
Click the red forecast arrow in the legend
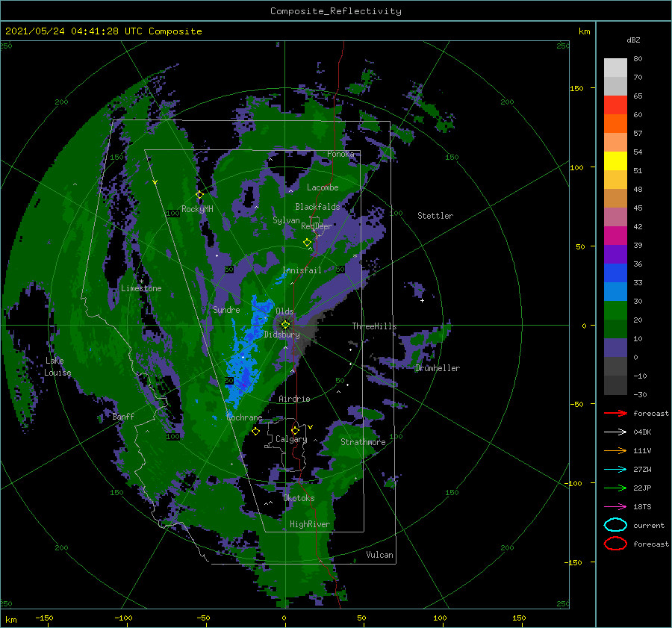(x=616, y=413)
